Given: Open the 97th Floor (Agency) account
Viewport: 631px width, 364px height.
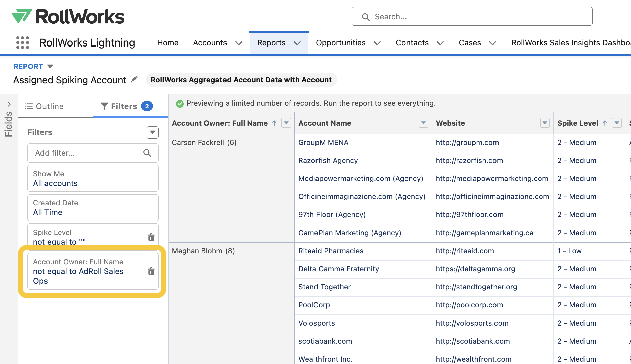Looking at the screenshot, I should (x=332, y=215).
